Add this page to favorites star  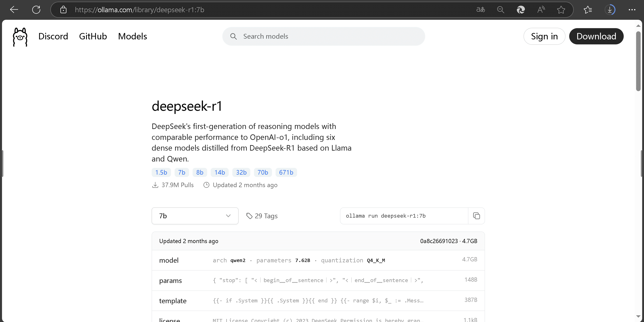(561, 10)
